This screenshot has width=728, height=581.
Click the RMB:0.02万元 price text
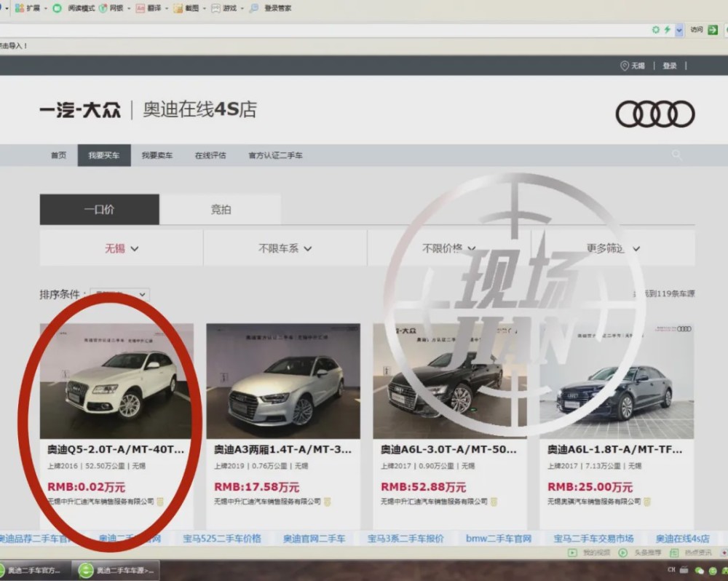pos(87,487)
